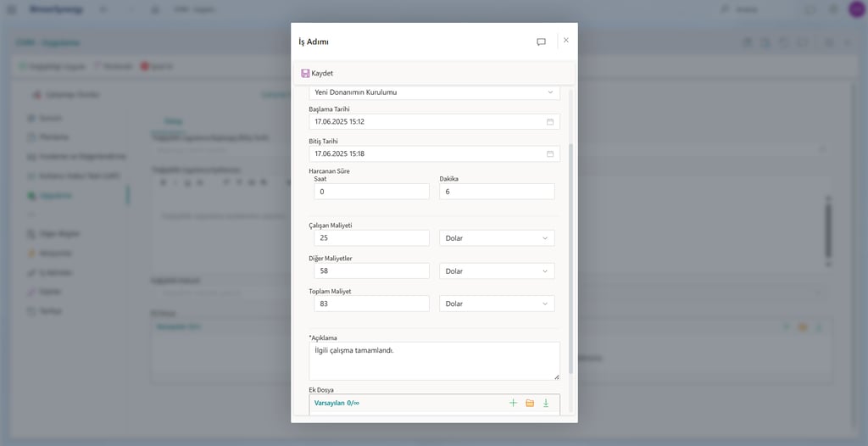This screenshot has width=868, height=446.
Task: Open the Toplam Maliyet currency dropdown
Action: click(x=497, y=304)
